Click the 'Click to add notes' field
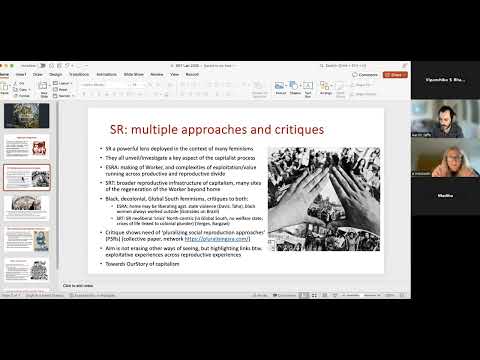Viewport: 480px width, 360px height. (x=78, y=286)
